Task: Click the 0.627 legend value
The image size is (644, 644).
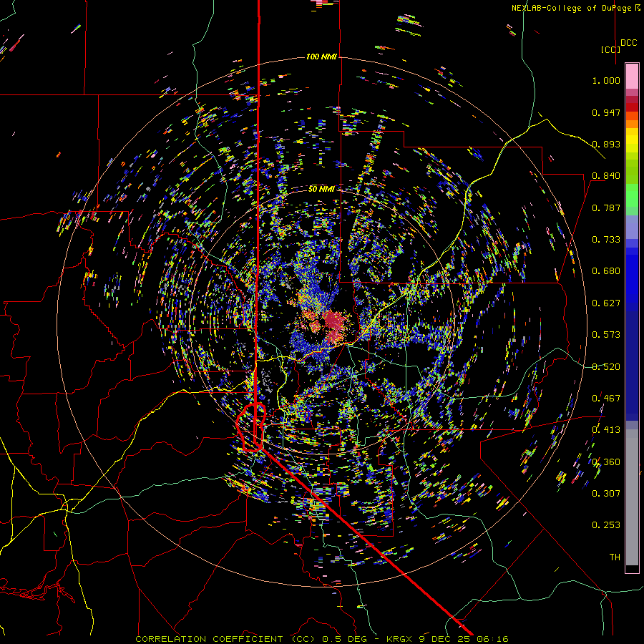Action: (606, 303)
